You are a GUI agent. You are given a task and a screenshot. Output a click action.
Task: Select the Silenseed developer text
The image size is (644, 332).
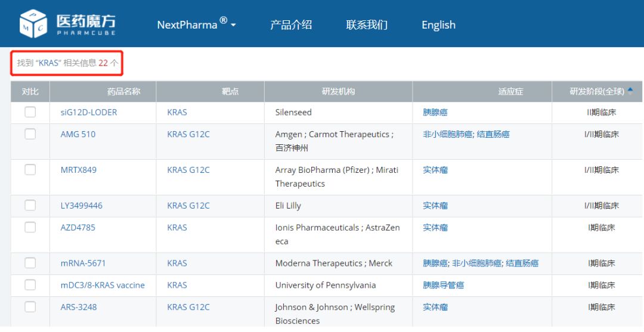tap(293, 113)
